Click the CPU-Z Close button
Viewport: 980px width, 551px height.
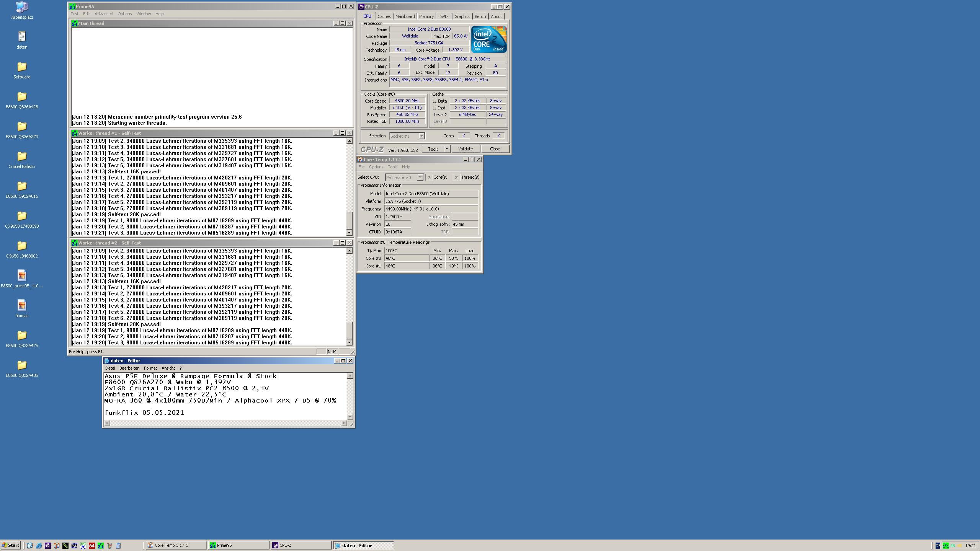point(495,149)
